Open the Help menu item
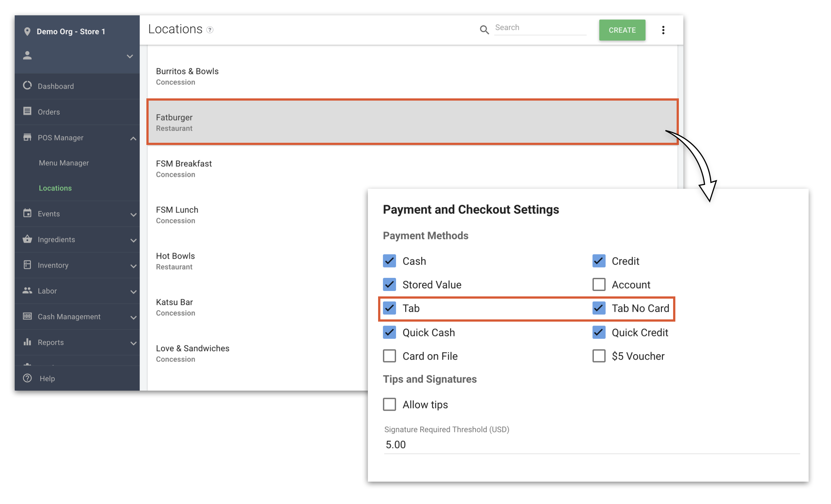Image resolution: width=831 pixels, height=504 pixels. pyautogui.click(x=77, y=378)
